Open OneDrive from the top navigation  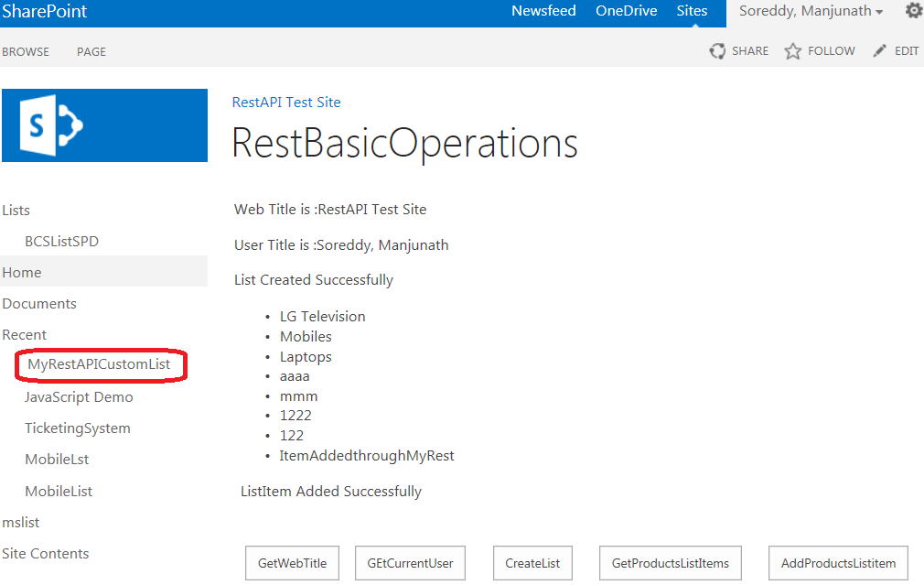click(x=626, y=11)
